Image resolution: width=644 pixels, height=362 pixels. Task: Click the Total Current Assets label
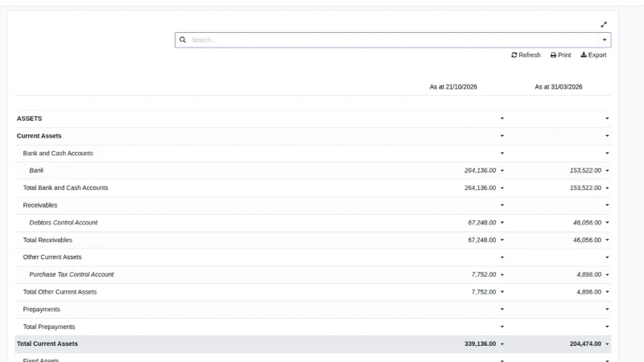(x=47, y=344)
